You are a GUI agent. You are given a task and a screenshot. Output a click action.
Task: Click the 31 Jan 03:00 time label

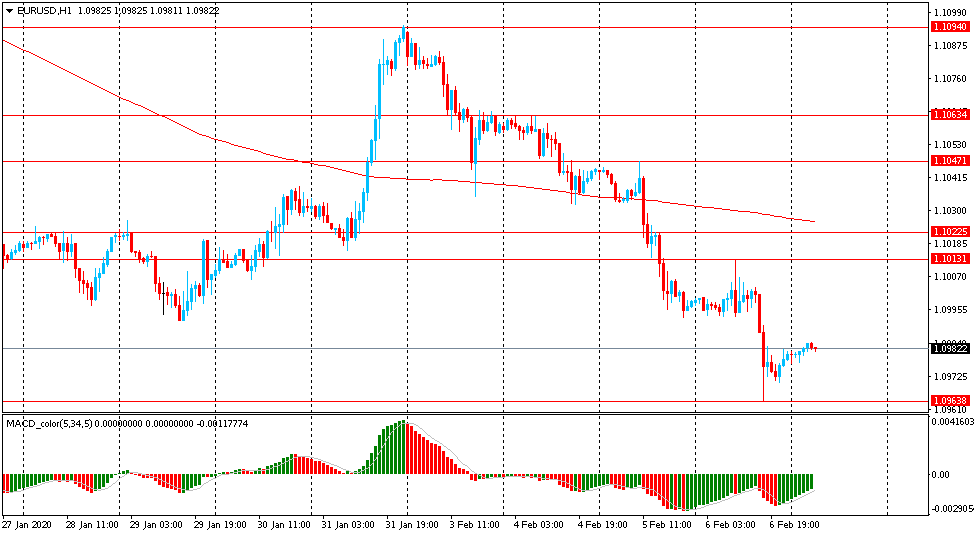pyautogui.click(x=348, y=525)
